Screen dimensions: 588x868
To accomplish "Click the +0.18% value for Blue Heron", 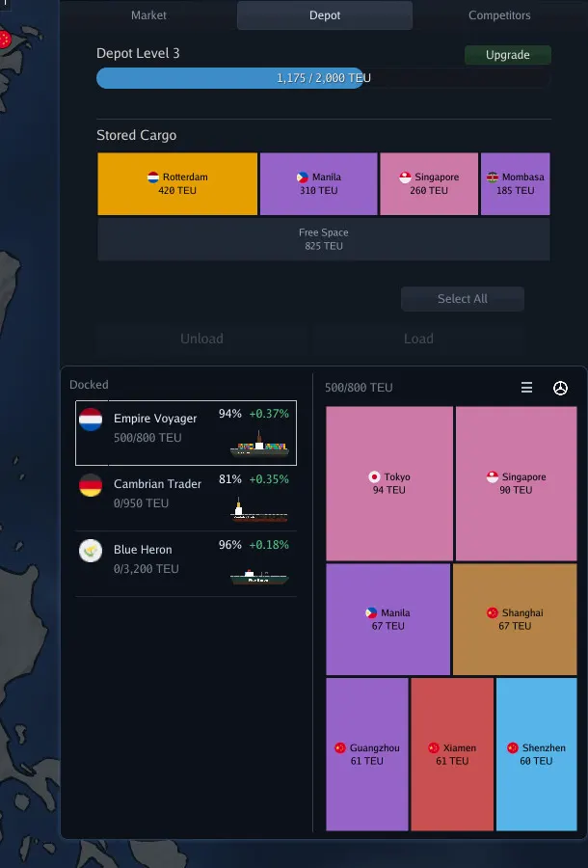I will tap(269, 545).
